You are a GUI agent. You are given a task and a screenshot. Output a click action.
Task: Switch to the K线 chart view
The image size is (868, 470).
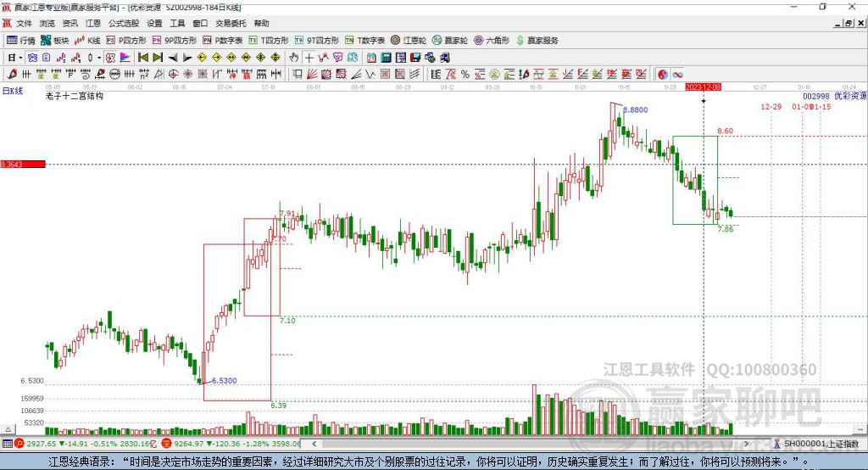(87, 41)
